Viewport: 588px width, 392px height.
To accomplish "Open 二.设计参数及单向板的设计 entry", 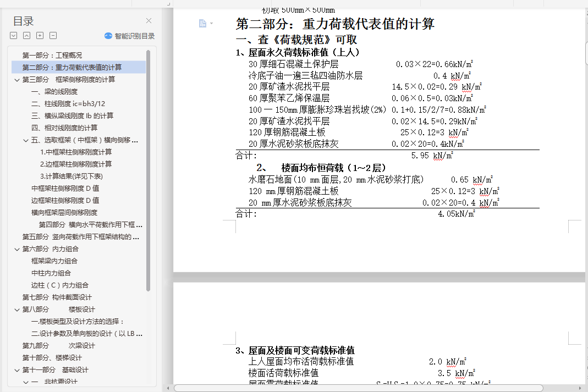I will point(87,334).
